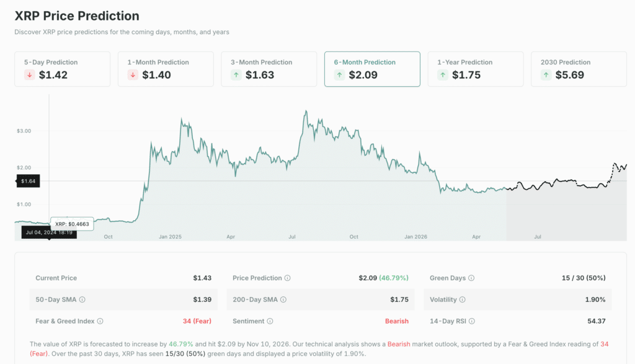
Task: Click green up arrow in 3-Month Prediction
Action: point(236,75)
